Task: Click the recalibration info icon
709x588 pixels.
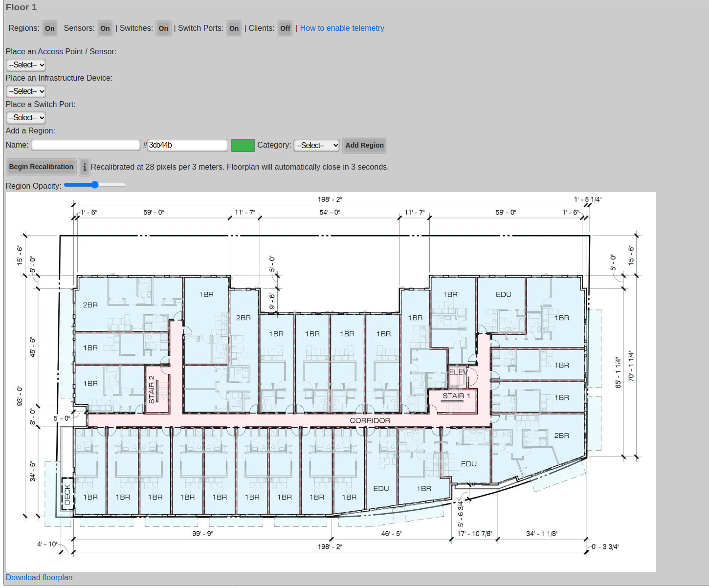Action: (85, 167)
